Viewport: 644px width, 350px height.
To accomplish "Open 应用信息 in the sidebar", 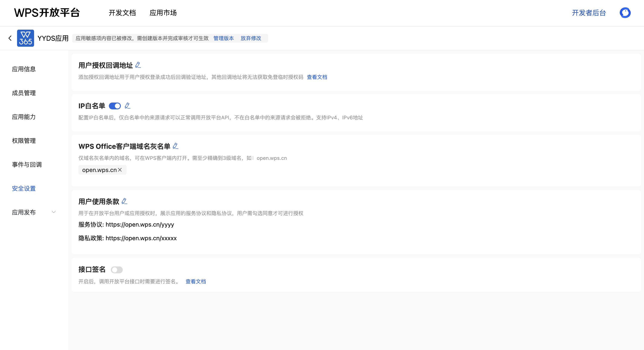I will (24, 69).
